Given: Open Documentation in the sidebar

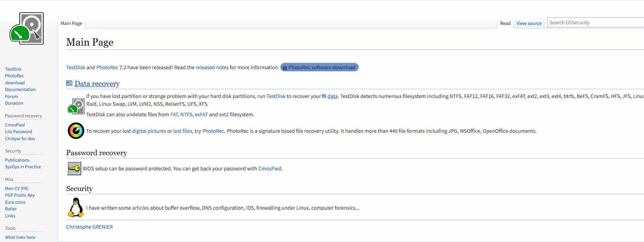Looking at the screenshot, I should point(20,90).
